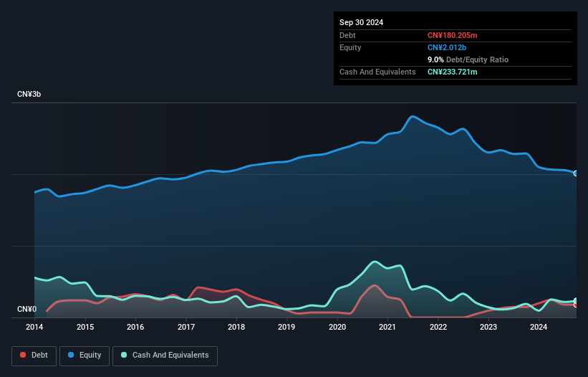
Task: Click Cash And Equivalents label in tooltip
Action: coord(377,72)
